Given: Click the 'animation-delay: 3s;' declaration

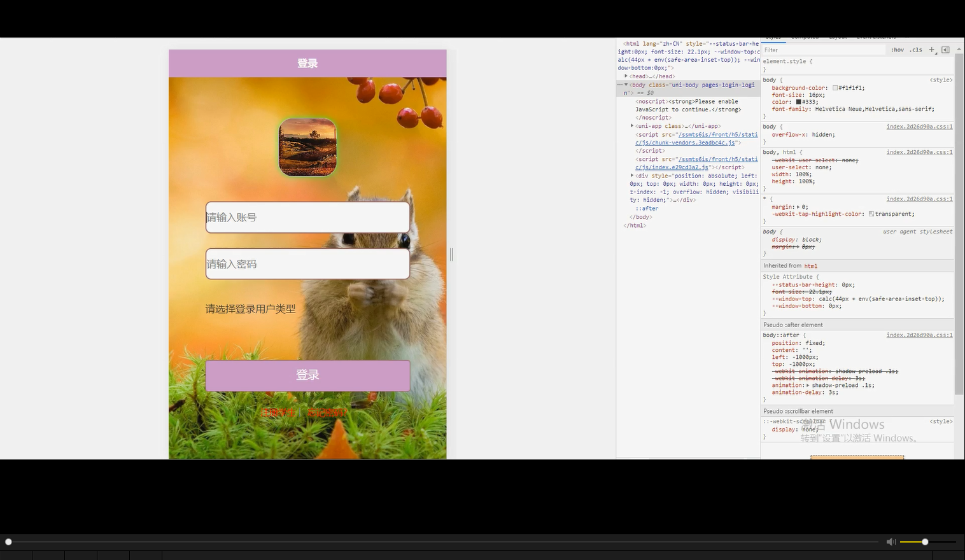Looking at the screenshot, I should click(x=807, y=392).
